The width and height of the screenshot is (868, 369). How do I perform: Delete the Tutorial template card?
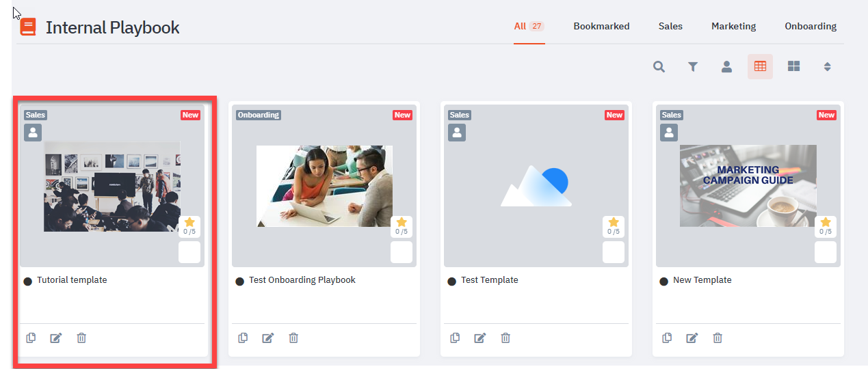[x=81, y=338]
